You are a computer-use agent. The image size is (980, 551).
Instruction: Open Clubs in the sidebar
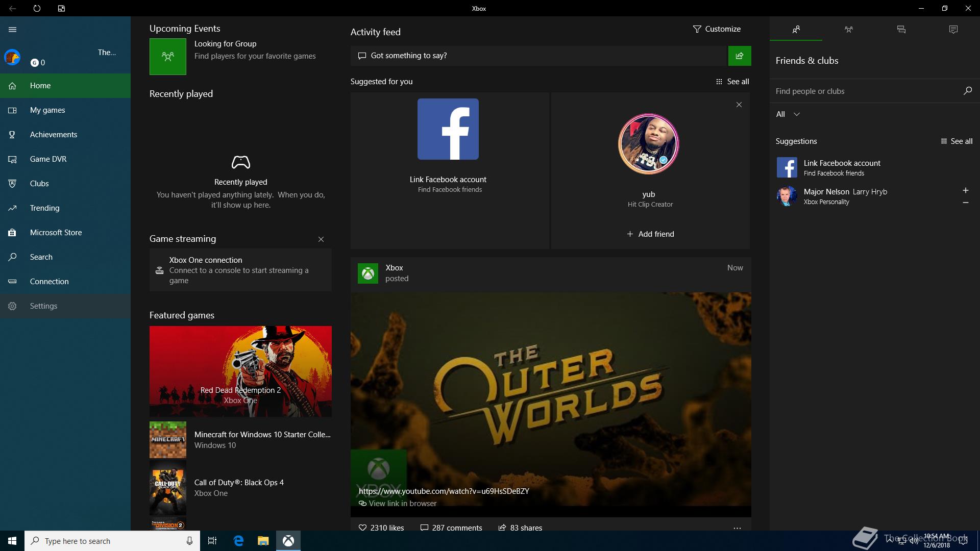coord(65,184)
